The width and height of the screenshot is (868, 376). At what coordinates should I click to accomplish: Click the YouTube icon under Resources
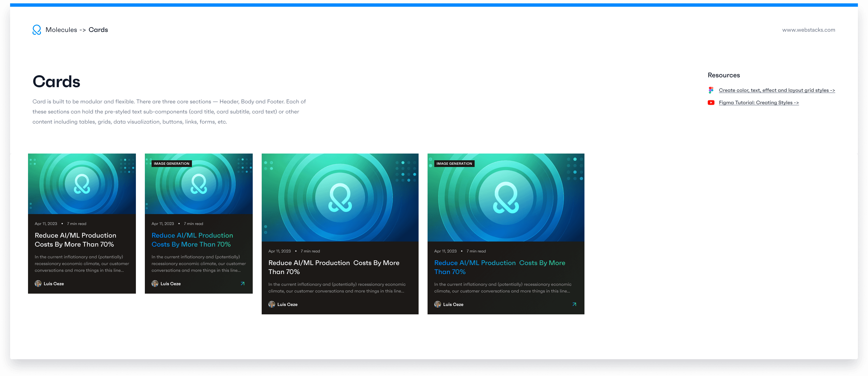tap(711, 103)
